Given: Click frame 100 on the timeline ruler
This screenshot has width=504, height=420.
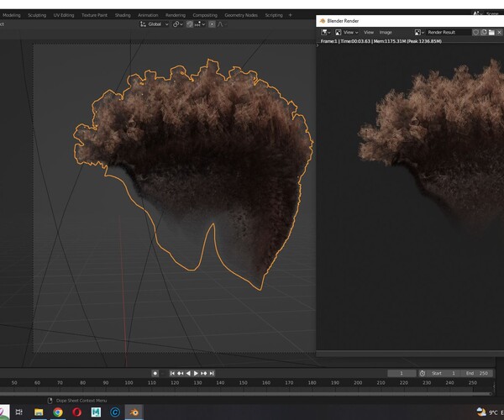Looking at the screenshot, I should 129,383.
